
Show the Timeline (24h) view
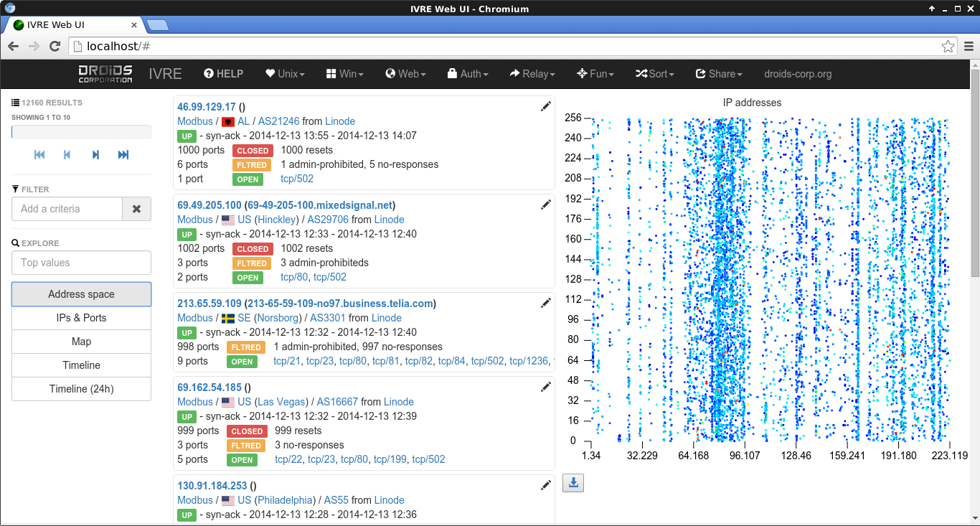(x=81, y=389)
